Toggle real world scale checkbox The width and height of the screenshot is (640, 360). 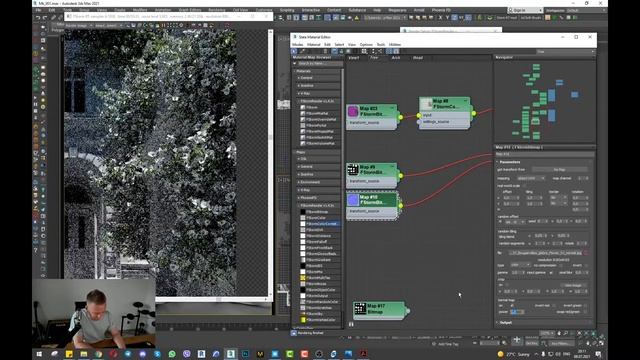tap(524, 186)
